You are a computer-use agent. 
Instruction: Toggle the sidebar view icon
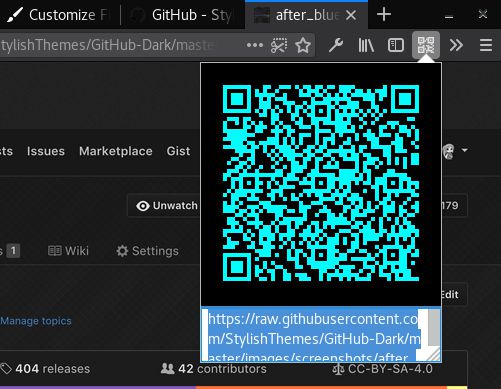click(x=396, y=45)
